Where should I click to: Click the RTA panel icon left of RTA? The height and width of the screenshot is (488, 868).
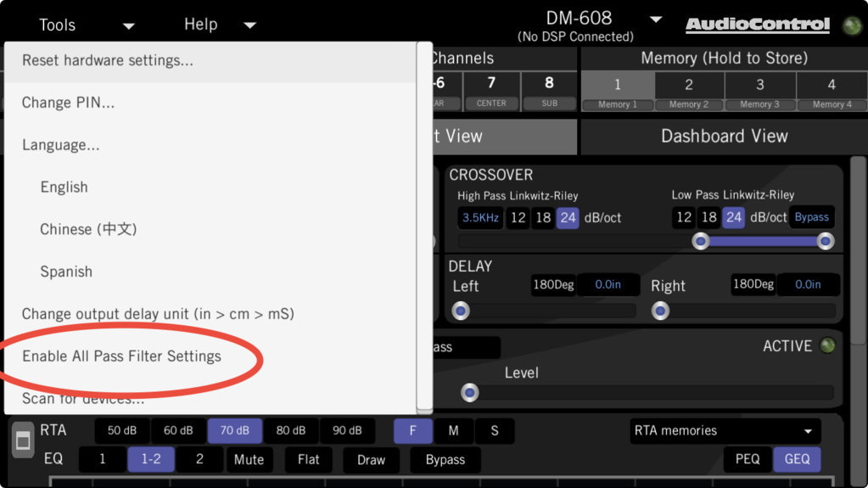click(23, 441)
